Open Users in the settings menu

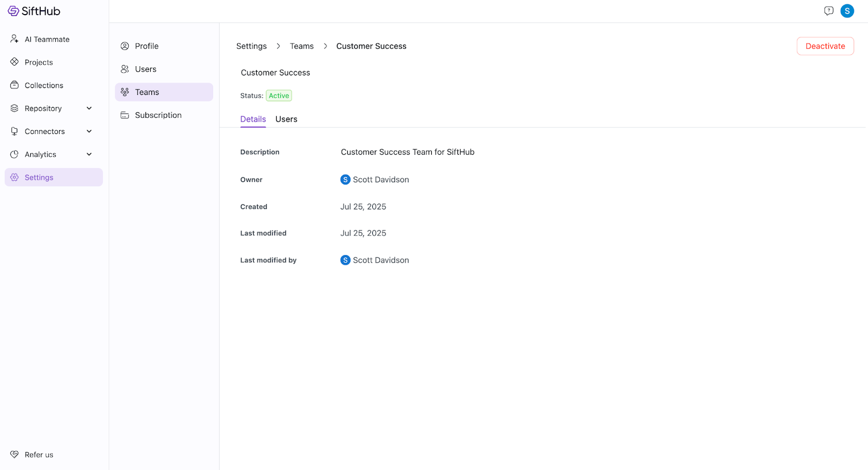click(145, 69)
